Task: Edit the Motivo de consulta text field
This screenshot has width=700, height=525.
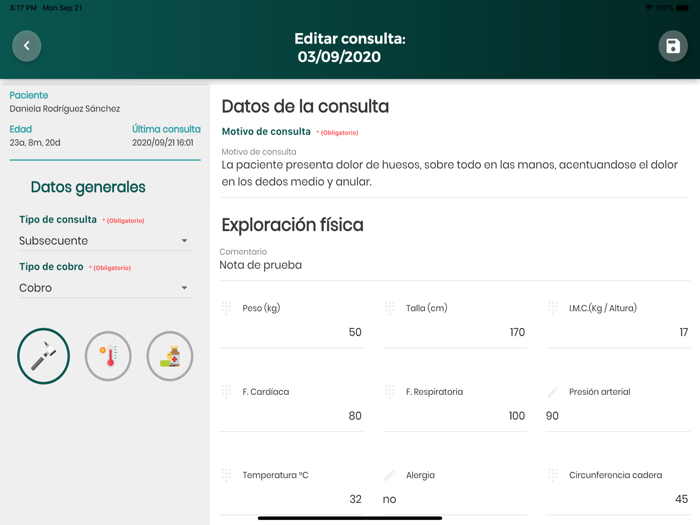Action: 454,173
